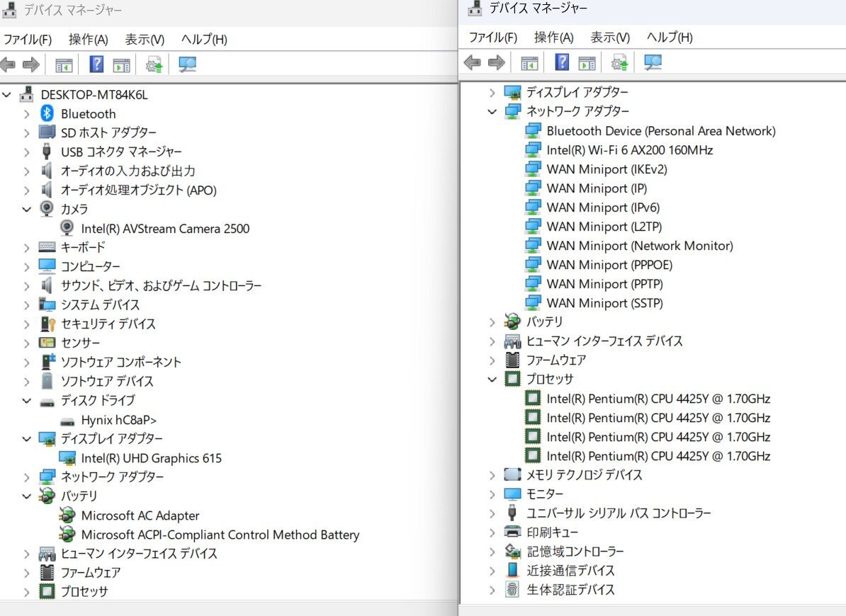Collapse the DESKTOP-MT84K6L root node
This screenshot has height=616, width=846.
pos(7,95)
